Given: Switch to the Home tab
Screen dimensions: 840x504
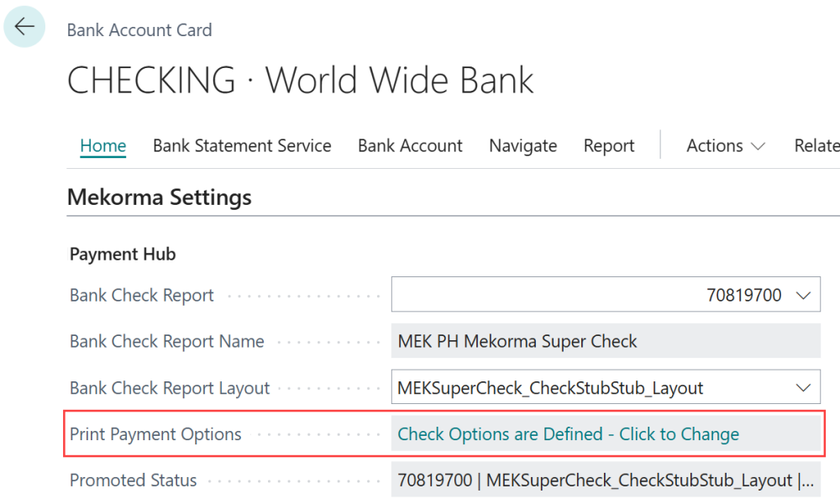Looking at the screenshot, I should coord(102,145).
